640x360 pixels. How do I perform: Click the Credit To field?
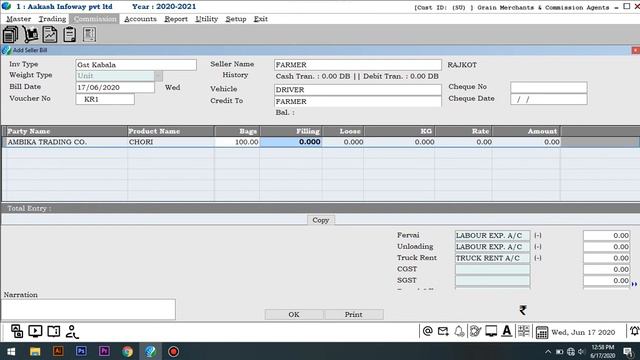click(358, 101)
